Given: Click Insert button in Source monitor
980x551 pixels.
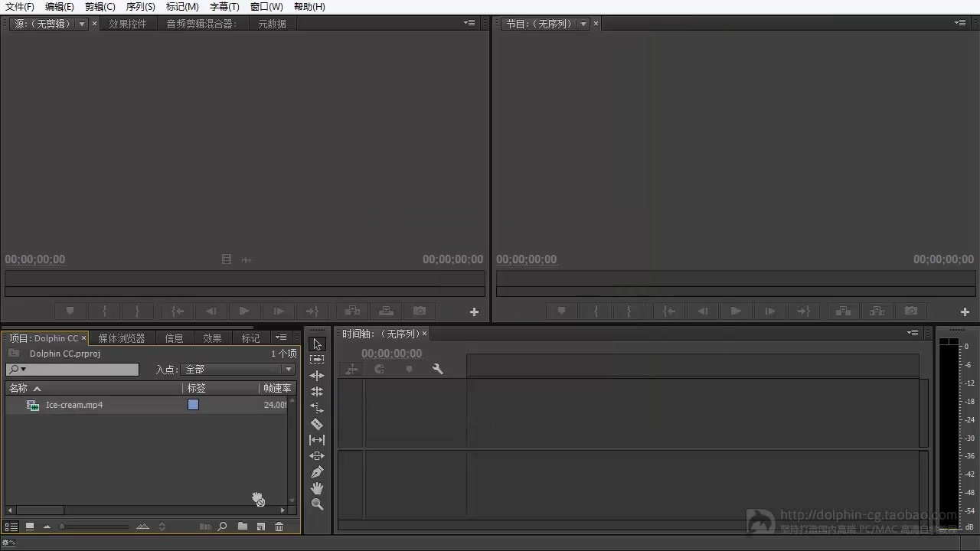Looking at the screenshot, I should click(x=352, y=311).
